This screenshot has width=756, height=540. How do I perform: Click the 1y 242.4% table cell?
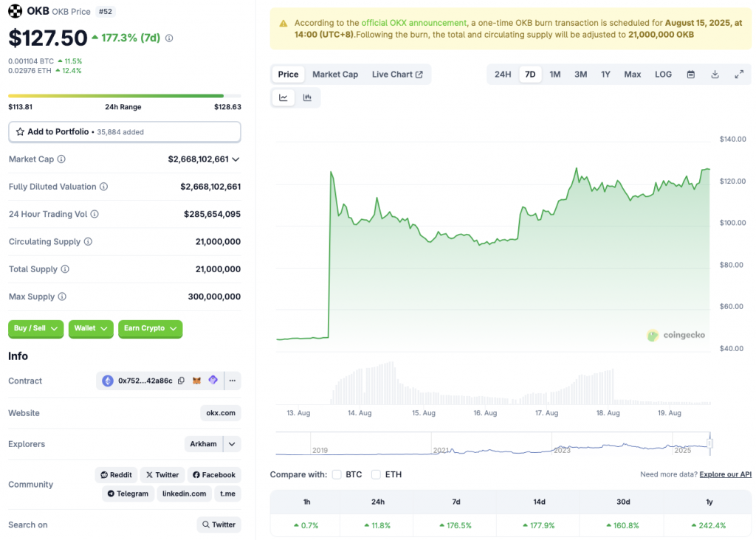[x=708, y=525]
